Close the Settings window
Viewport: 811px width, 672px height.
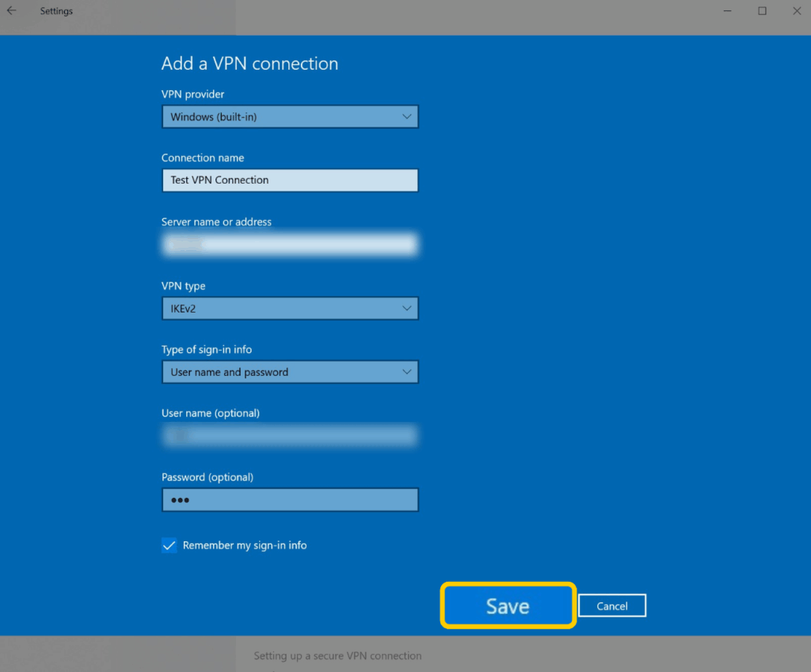tap(797, 11)
